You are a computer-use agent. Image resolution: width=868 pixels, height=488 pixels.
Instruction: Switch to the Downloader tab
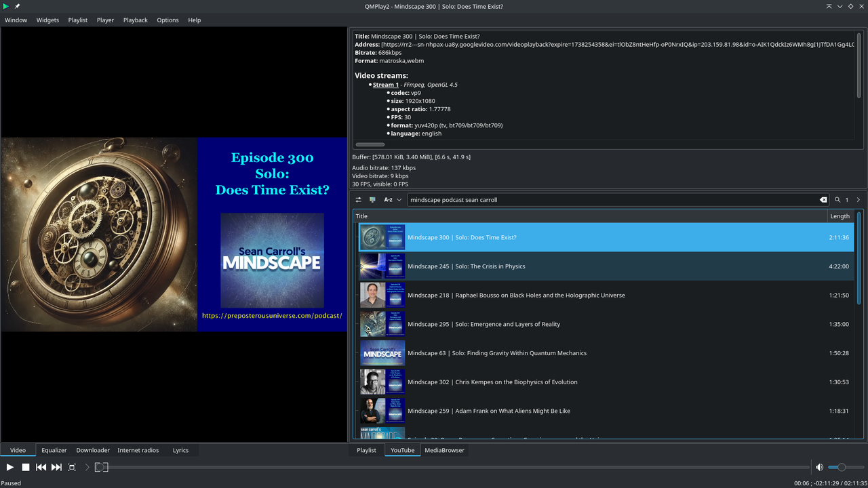(x=93, y=450)
